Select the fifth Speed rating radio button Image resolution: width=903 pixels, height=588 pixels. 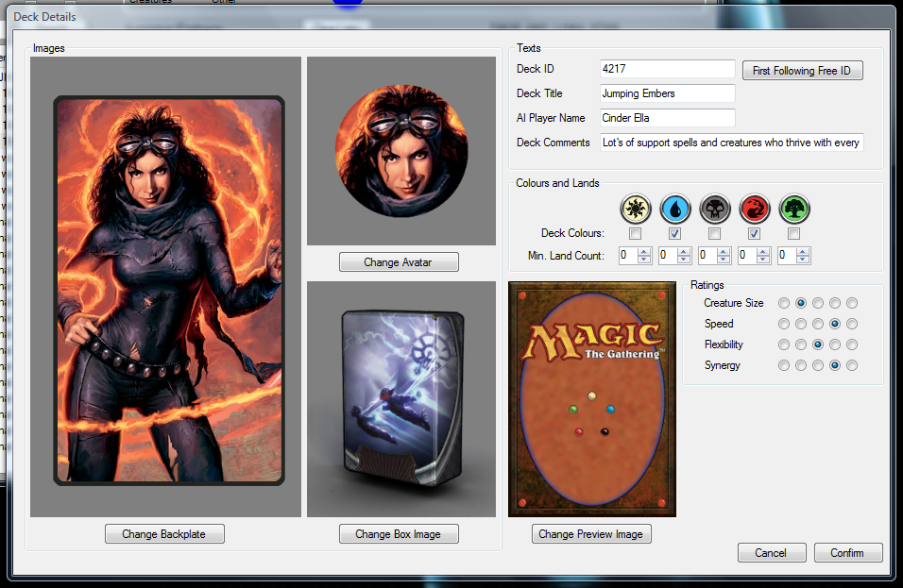click(852, 324)
